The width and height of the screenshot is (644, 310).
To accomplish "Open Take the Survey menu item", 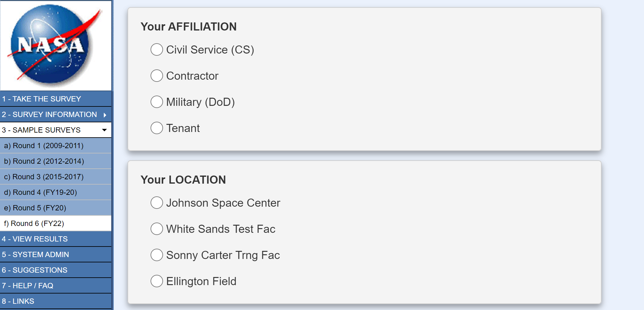I will coord(41,99).
